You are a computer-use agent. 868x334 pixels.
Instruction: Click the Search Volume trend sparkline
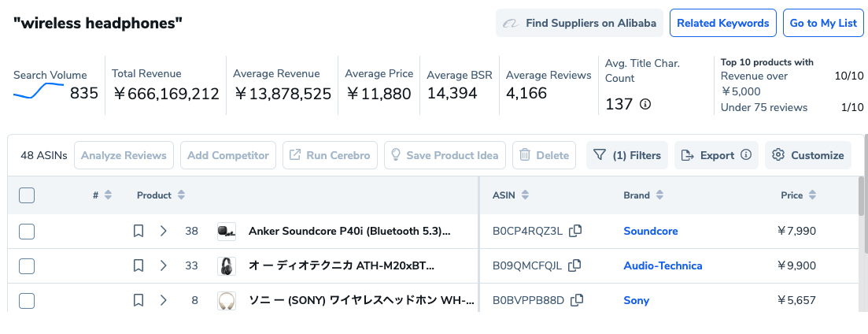pos(39,91)
